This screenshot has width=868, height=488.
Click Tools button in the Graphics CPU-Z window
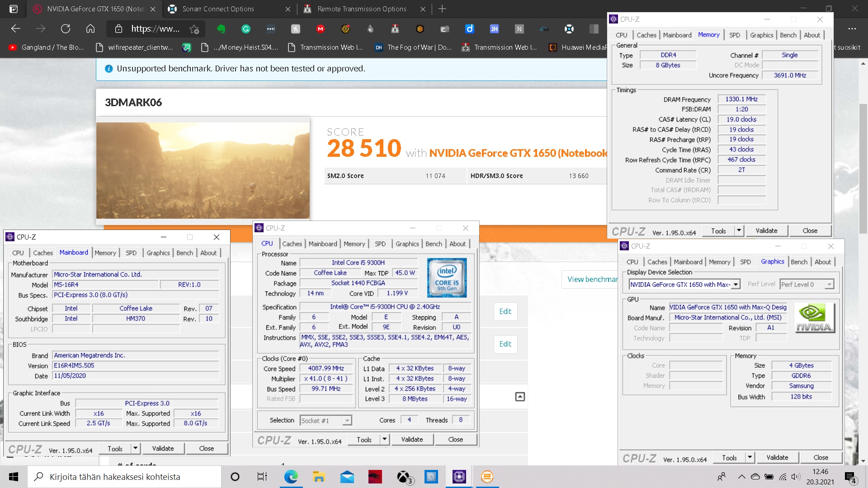(x=729, y=457)
